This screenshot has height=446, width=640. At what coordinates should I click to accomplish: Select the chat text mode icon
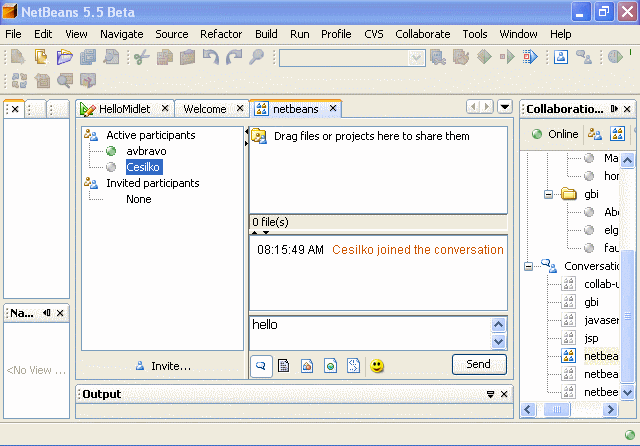point(261,366)
